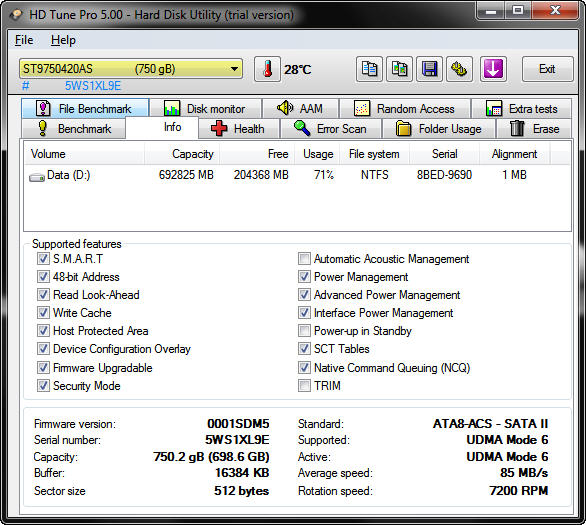Click drive icon next to Data (D:)
Image resolution: width=586 pixels, height=525 pixels.
coord(37,177)
